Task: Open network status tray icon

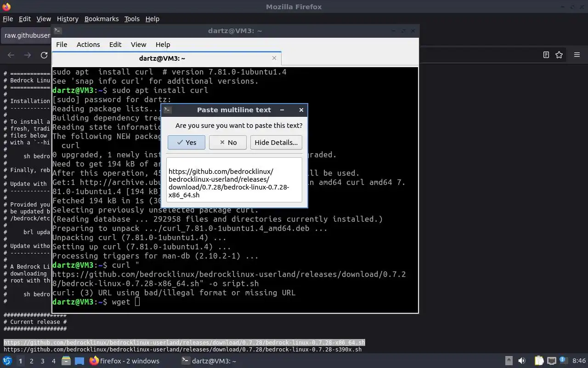Action: 552,361
